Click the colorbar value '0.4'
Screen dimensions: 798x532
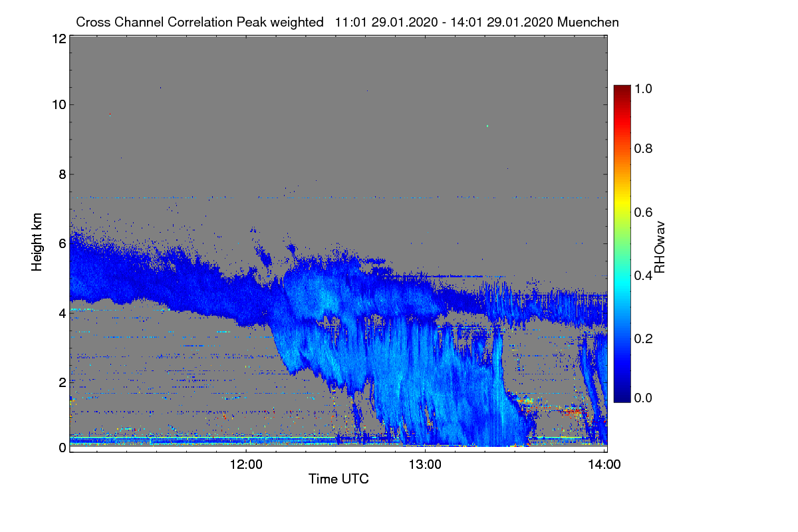pyautogui.click(x=642, y=276)
